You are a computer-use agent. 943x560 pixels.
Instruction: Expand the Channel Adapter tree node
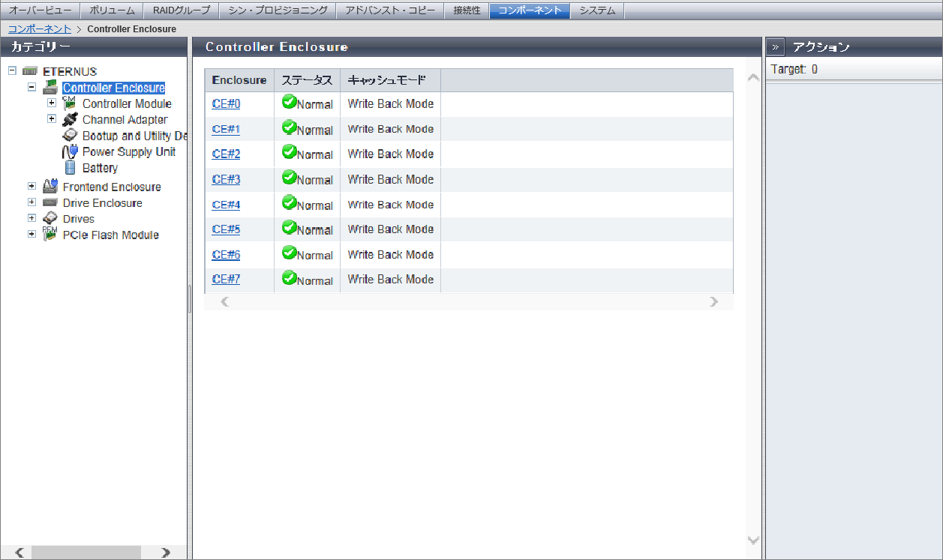click(52, 118)
